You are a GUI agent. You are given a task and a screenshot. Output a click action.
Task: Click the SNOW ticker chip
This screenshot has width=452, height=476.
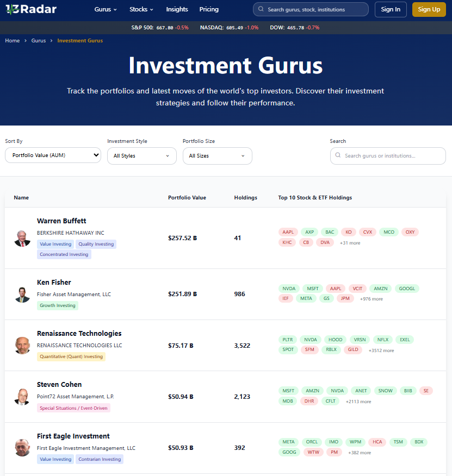(x=386, y=391)
